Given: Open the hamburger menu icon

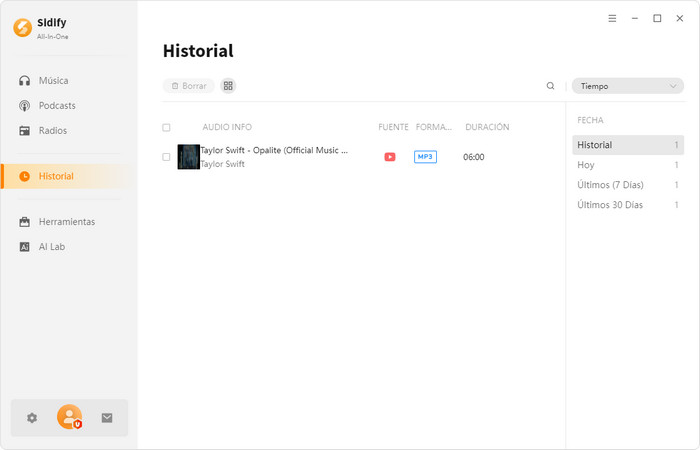Looking at the screenshot, I should (x=612, y=18).
